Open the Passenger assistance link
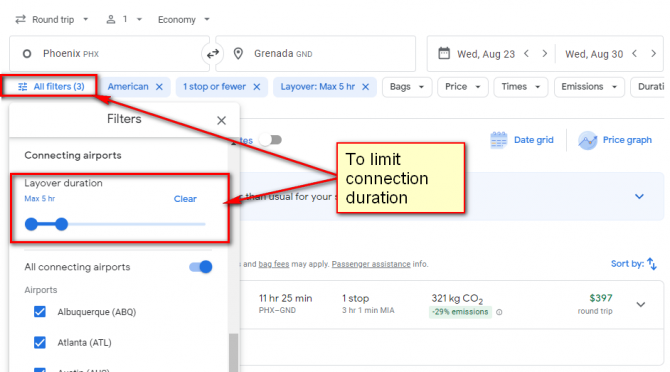The image size is (670, 372). tap(371, 264)
